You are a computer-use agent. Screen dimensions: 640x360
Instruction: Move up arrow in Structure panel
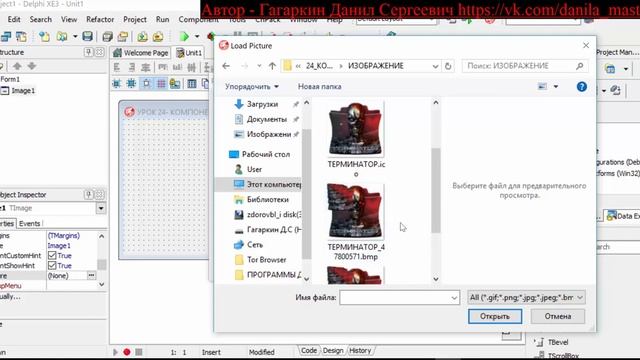(x=17, y=66)
